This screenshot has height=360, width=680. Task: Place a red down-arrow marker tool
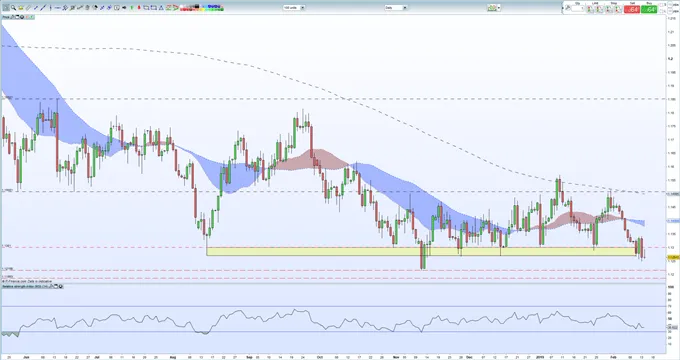(x=139, y=7)
